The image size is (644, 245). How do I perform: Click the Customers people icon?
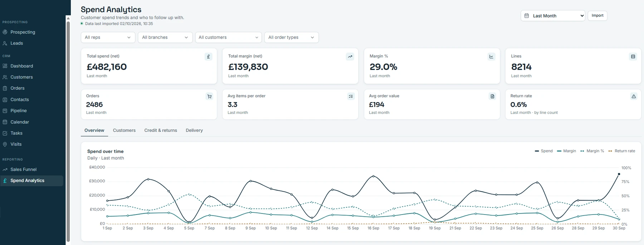pos(5,77)
